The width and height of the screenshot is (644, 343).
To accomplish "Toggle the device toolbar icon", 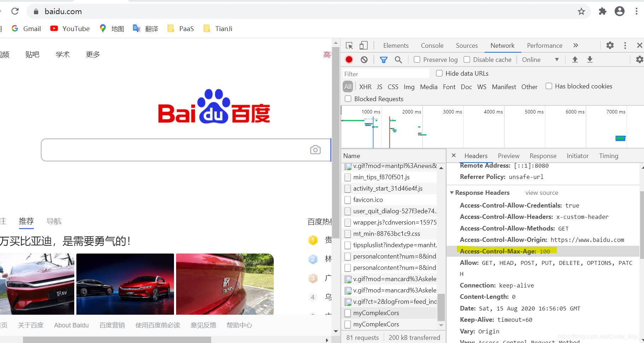I will [364, 45].
